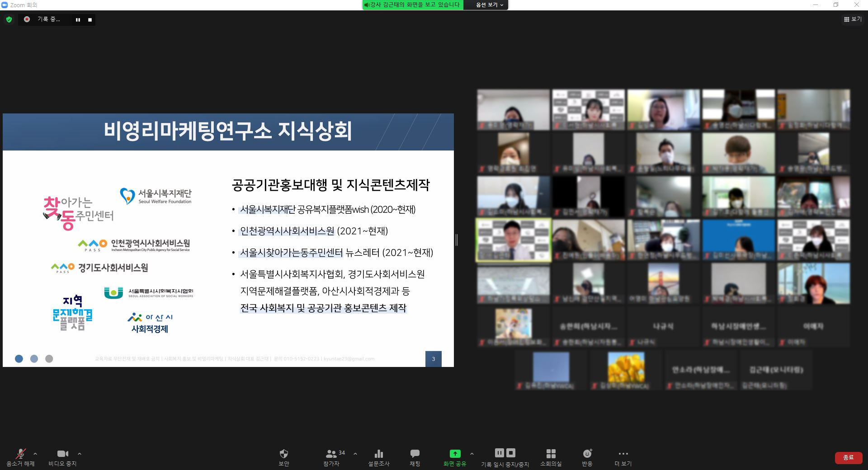The image size is (868, 470).
Task: Click the green encryption shield icon
Action: click(9, 19)
